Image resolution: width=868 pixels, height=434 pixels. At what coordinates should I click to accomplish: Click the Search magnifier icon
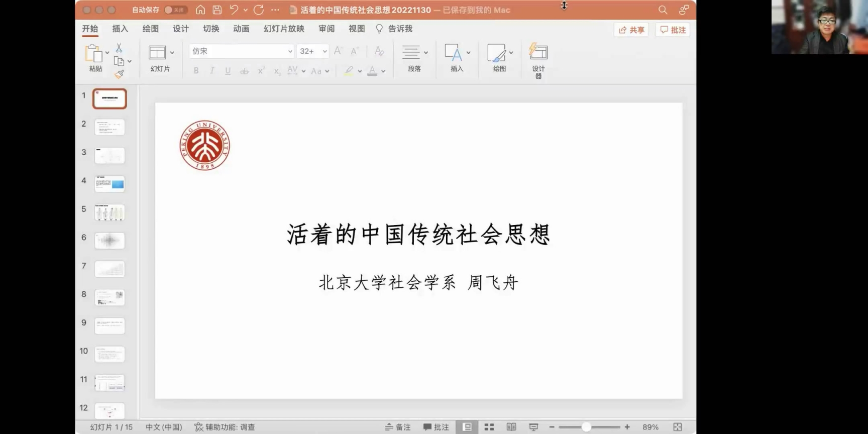click(x=663, y=10)
